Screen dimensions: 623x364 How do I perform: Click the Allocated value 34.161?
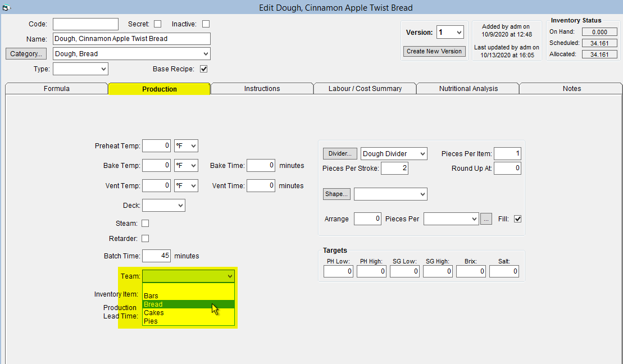599,54
